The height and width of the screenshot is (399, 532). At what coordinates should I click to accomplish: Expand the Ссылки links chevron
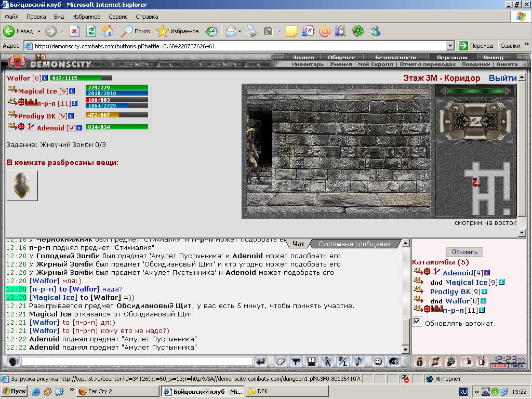coord(527,44)
